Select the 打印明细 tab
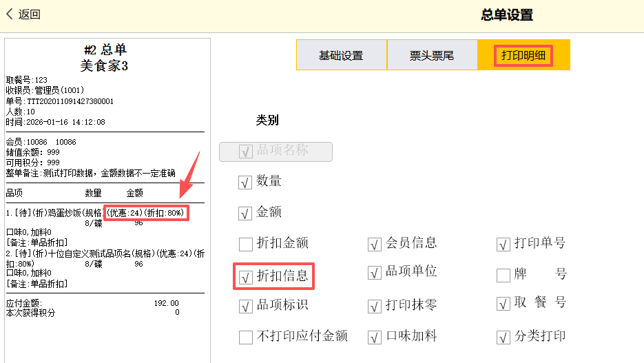This screenshot has height=363, width=644. tap(523, 55)
